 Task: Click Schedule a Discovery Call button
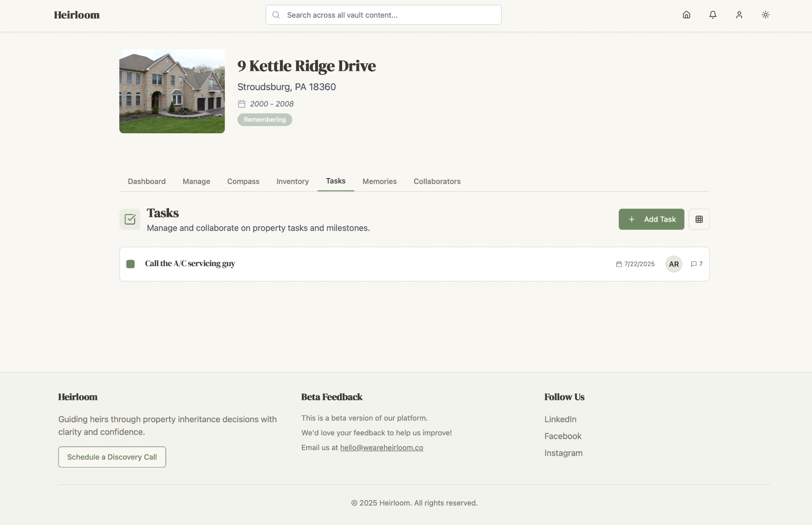112,457
